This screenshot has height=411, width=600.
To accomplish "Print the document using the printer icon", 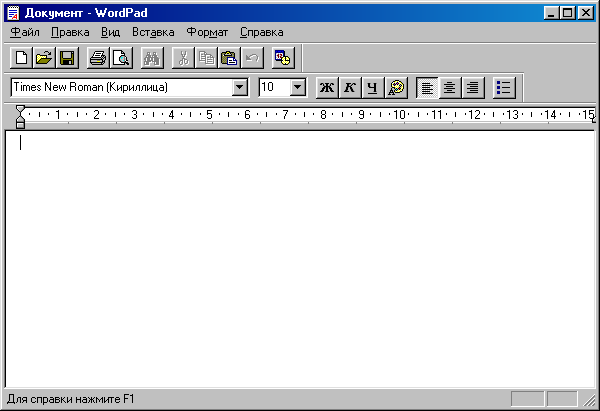I will click(x=98, y=58).
